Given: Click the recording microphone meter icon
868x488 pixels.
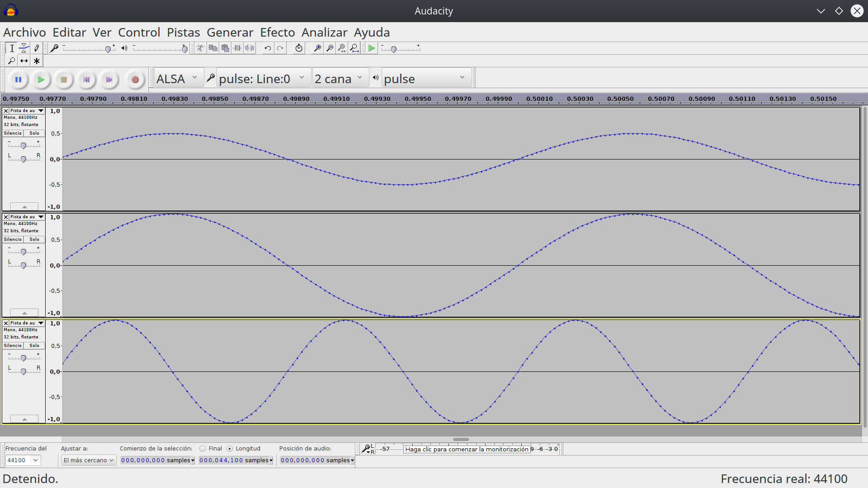Looking at the screenshot, I should (54, 48).
